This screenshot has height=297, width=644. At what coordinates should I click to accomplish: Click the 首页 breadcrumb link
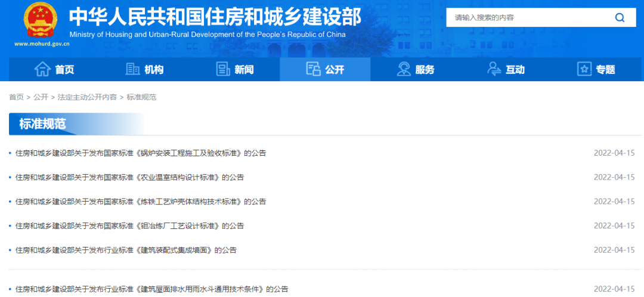[17, 97]
